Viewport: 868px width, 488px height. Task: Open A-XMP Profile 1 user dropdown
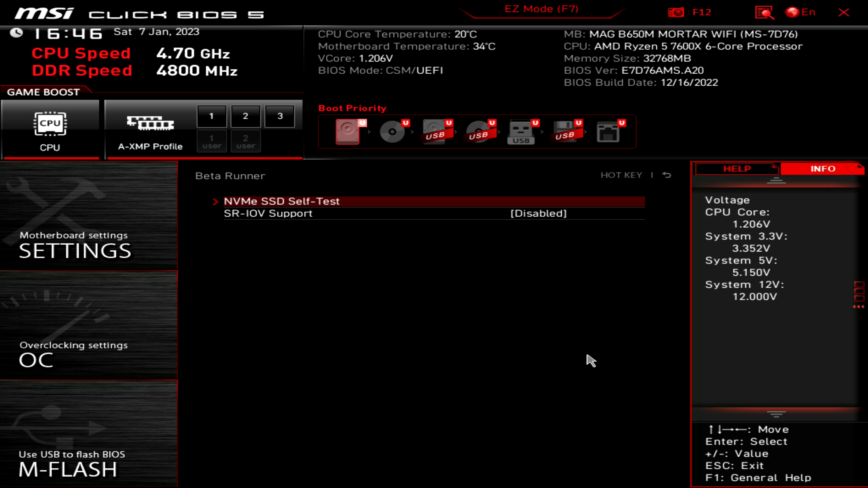click(212, 141)
